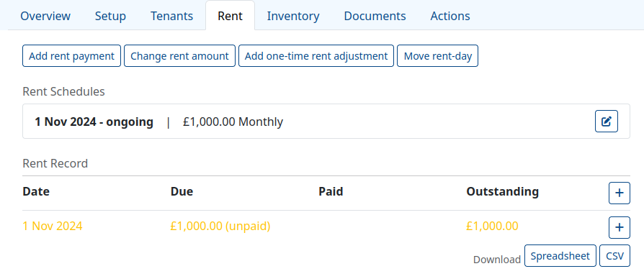Switch to the Setup tab
The height and width of the screenshot is (279, 644).
point(110,16)
